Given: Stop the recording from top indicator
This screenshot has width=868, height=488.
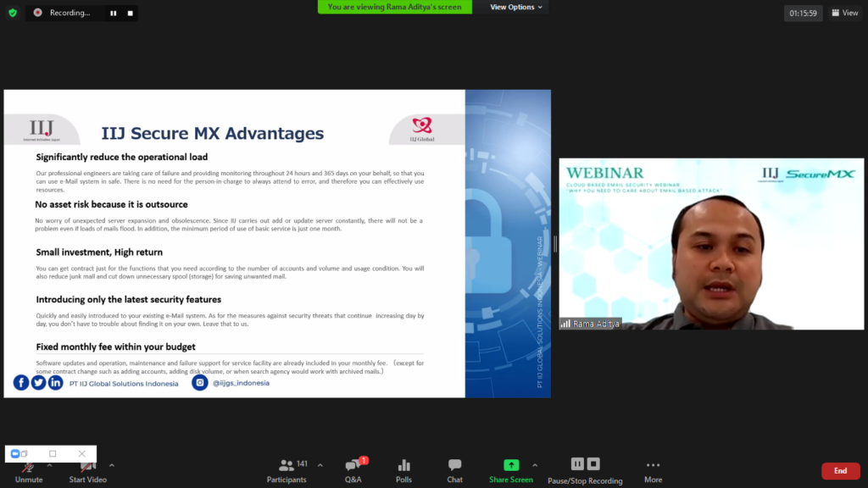Looking at the screenshot, I should (130, 14).
